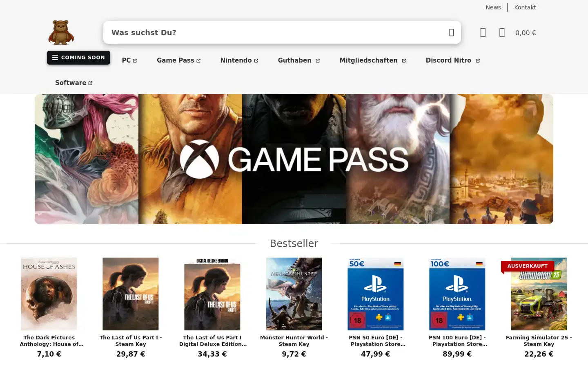The image size is (588, 368).
Task: Click the Game Pass hero banner
Action: click(x=294, y=159)
